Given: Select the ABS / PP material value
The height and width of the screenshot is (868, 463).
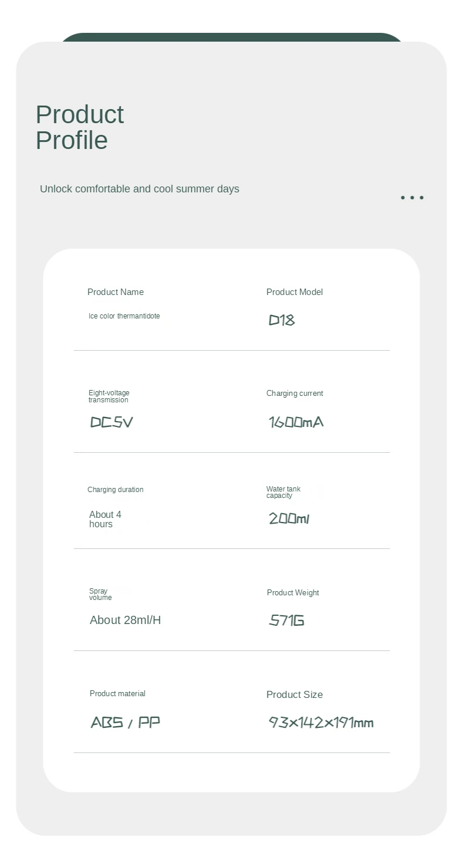Looking at the screenshot, I should point(125,723).
